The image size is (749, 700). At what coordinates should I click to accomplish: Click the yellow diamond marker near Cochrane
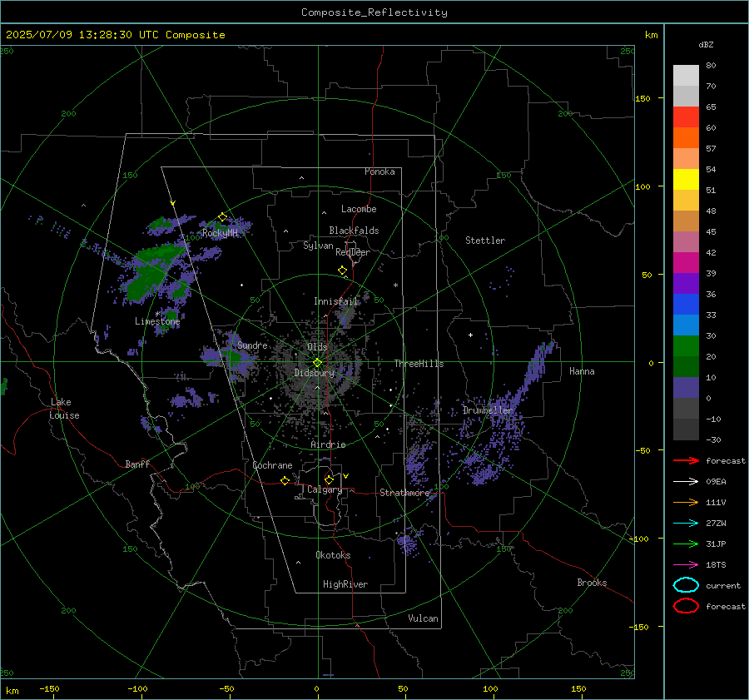pyautogui.click(x=285, y=480)
